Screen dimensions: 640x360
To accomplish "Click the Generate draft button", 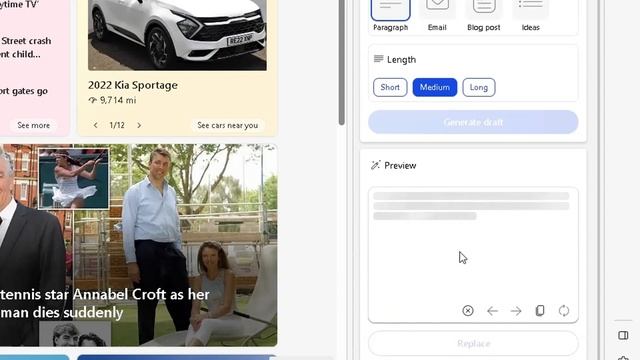I will pos(473,122).
